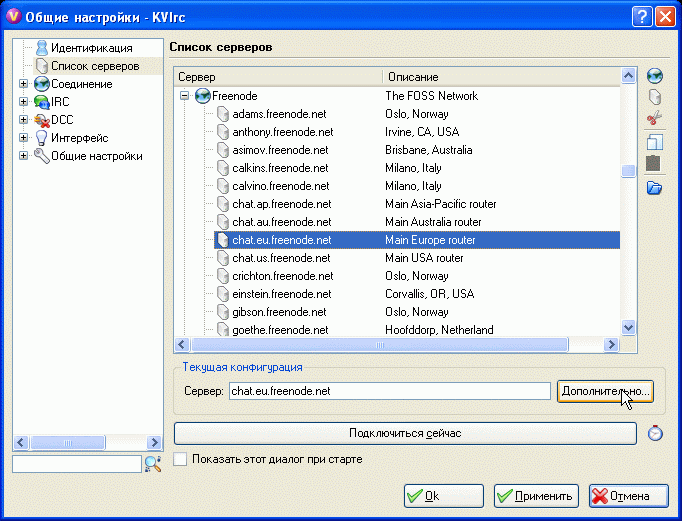682x521 pixels.
Task: Select goethe.freenode.net server row
Action: point(417,330)
